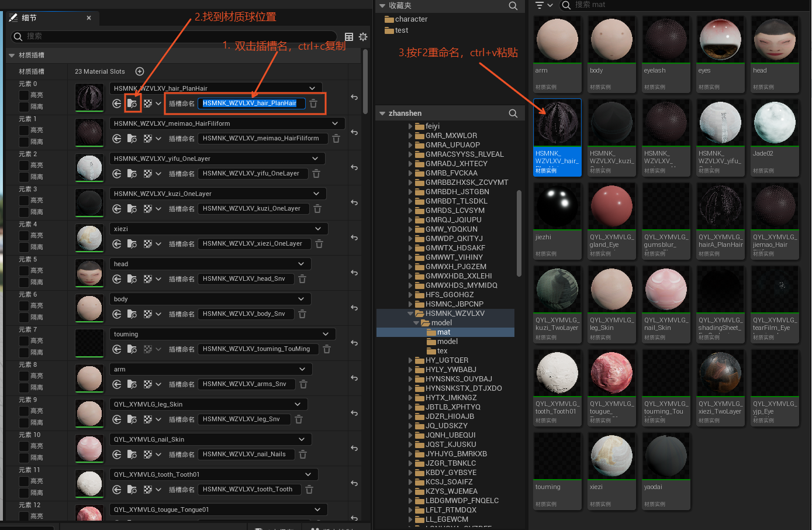Viewport: 812px width, 530px height.
Task: Click search icon in zhanshen folder header
Action: tap(513, 113)
